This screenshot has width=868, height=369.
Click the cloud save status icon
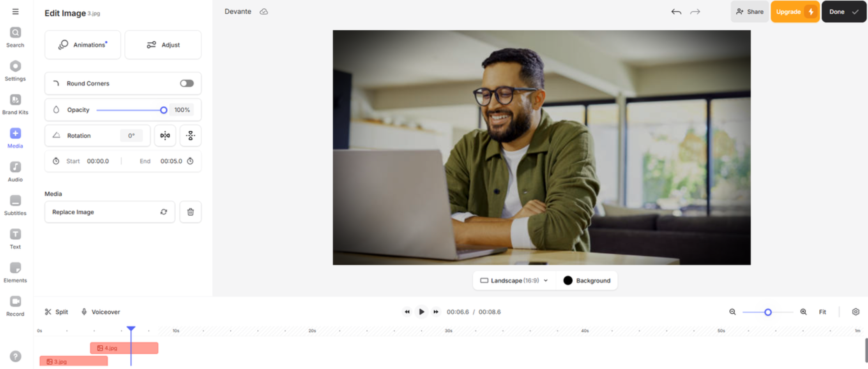pos(264,12)
